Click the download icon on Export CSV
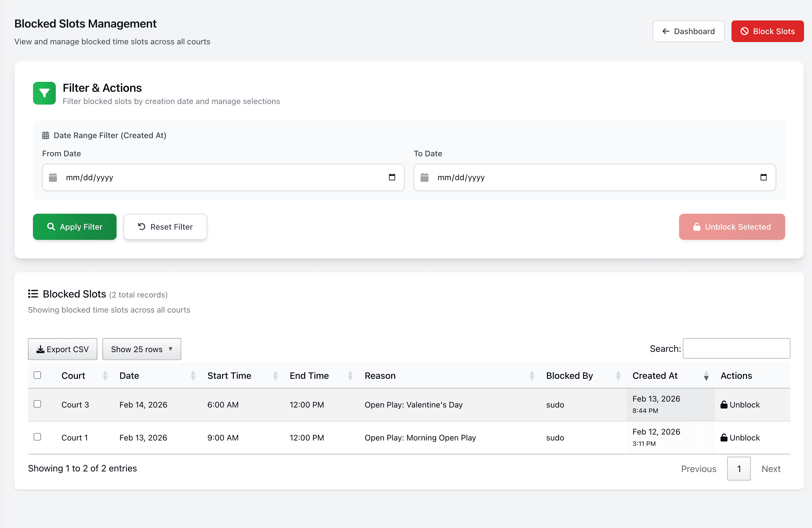This screenshot has width=812, height=528. point(40,349)
